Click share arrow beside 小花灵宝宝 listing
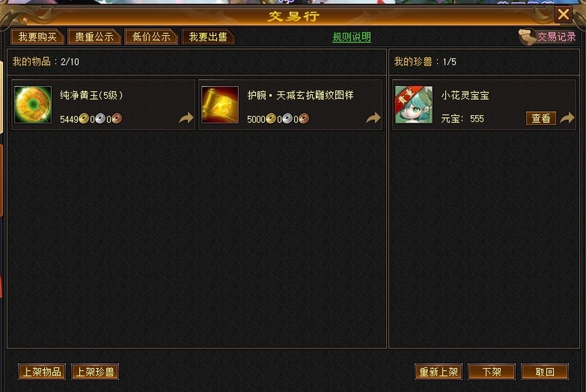The image size is (586, 392). [567, 118]
